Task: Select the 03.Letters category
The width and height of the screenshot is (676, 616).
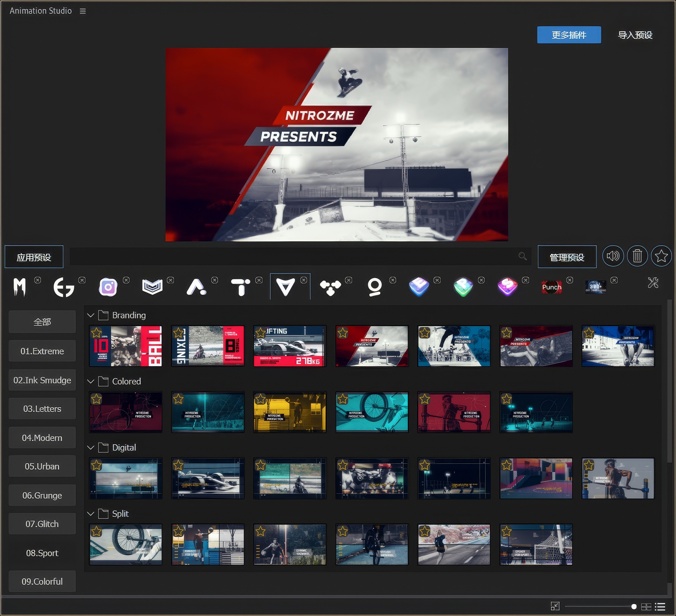Action: tap(42, 408)
